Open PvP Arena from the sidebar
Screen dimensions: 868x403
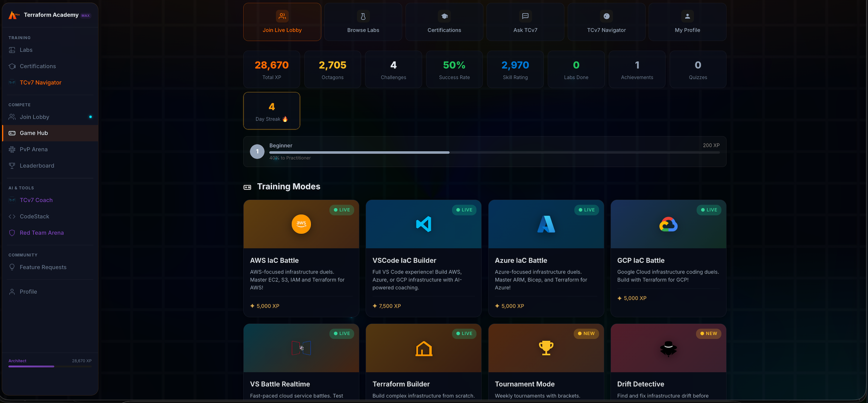coord(50,149)
